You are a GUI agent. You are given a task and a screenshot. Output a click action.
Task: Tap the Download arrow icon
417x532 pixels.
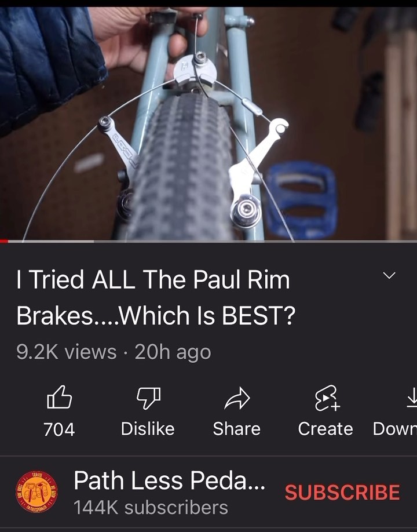(412, 398)
